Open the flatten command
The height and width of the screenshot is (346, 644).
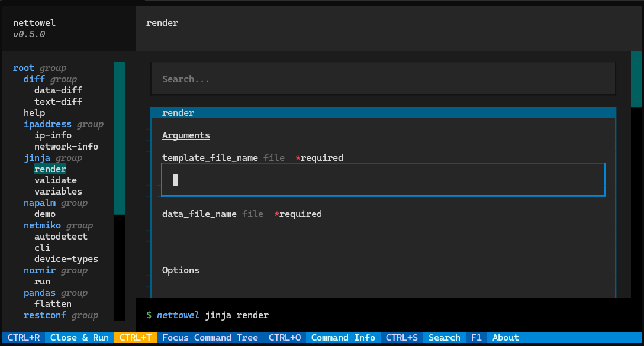[53, 304]
